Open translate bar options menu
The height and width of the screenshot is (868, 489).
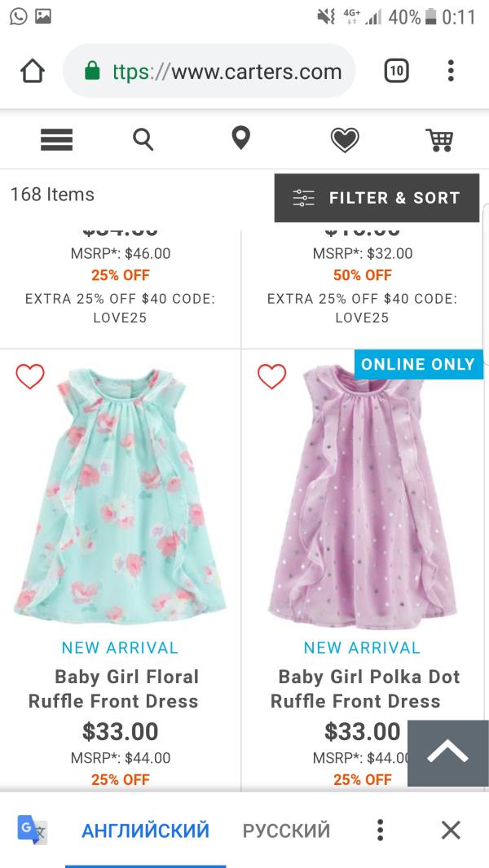coord(380,830)
